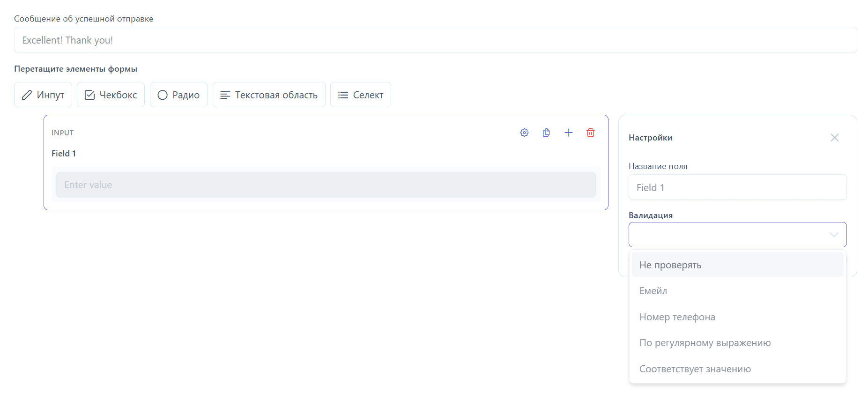Close the Настройки panel
The width and height of the screenshot is (868, 399).
click(x=835, y=138)
